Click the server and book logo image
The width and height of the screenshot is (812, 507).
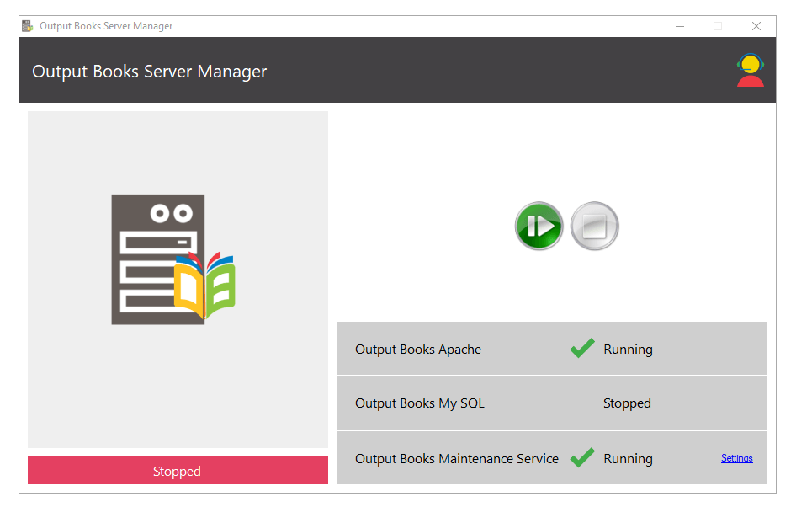173,259
